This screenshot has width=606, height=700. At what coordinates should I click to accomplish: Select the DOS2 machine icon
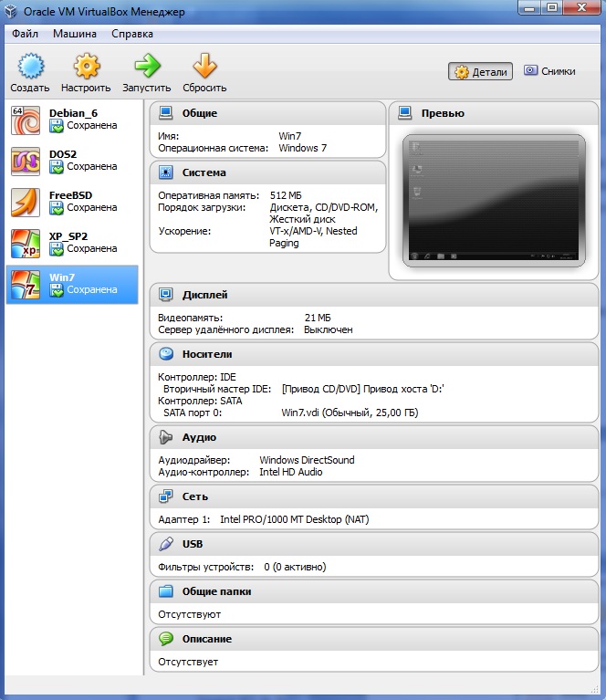coord(26,162)
